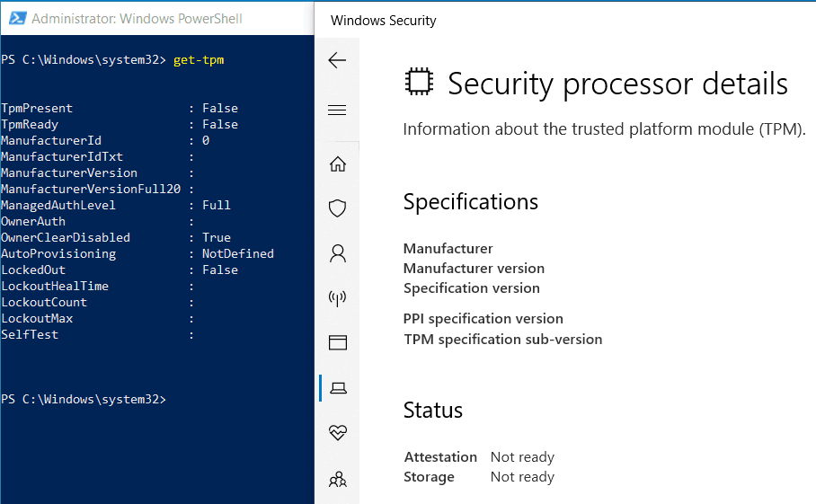Open Firewall & network protection antenna icon
816x504 pixels.
pyautogui.click(x=338, y=298)
